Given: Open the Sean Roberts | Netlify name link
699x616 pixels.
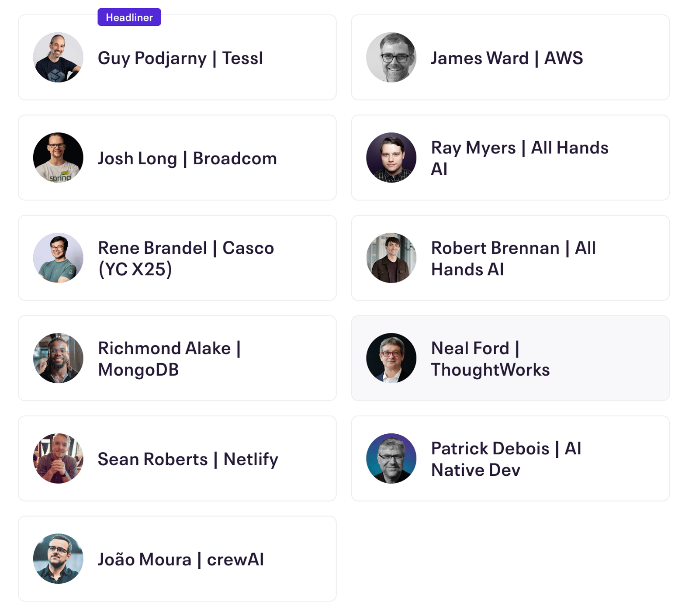Looking at the screenshot, I should point(188,459).
